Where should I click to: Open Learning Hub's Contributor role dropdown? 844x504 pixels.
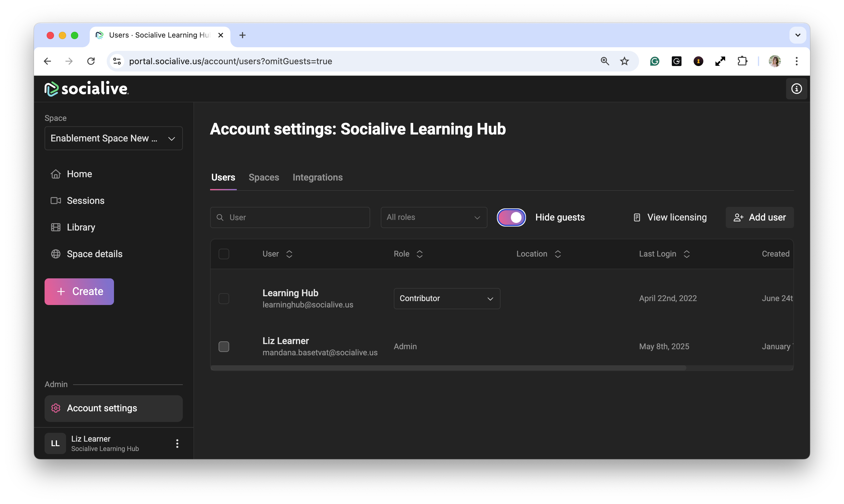447,299
